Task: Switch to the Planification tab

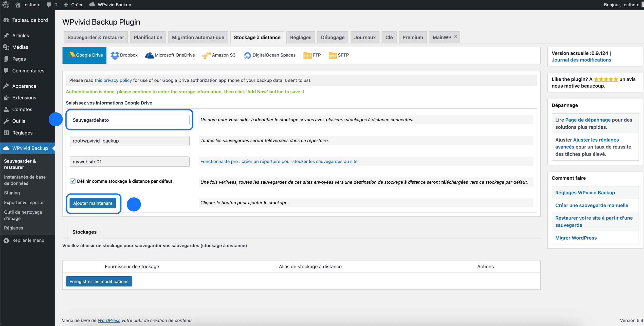Action: pyautogui.click(x=148, y=37)
